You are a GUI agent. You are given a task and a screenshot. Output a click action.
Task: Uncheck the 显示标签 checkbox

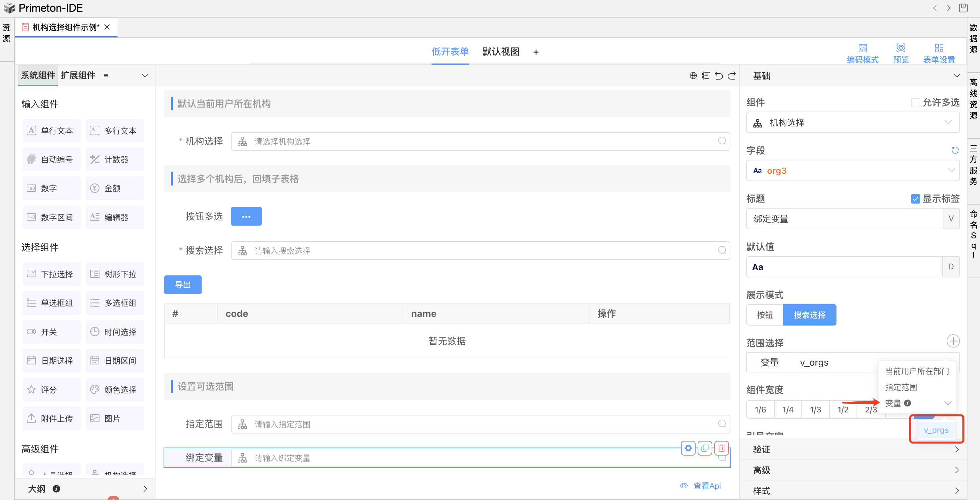click(915, 199)
